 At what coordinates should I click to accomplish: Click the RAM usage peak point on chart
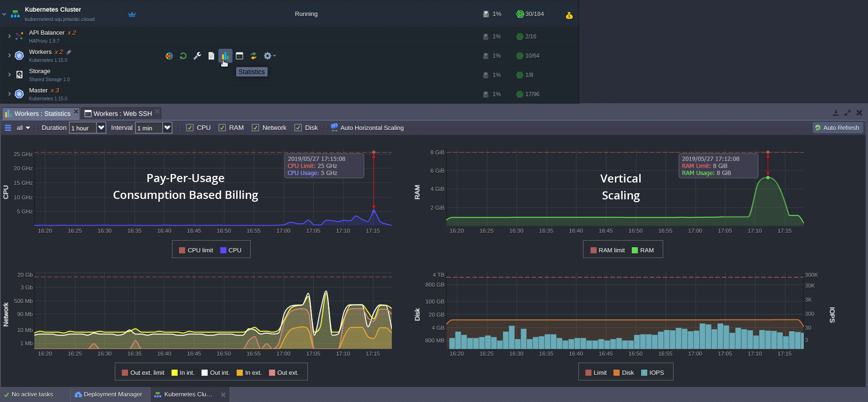coord(768,178)
